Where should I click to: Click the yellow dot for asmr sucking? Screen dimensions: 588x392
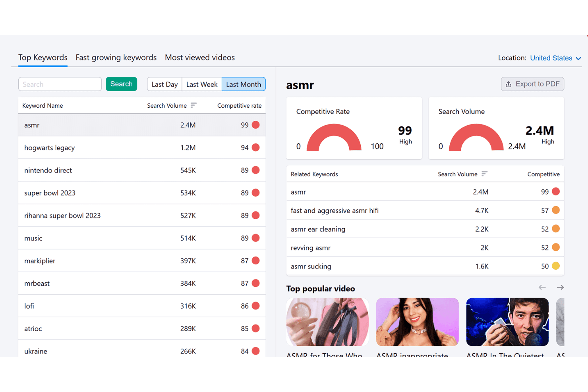pyautogui.click(x=556, y=266)
